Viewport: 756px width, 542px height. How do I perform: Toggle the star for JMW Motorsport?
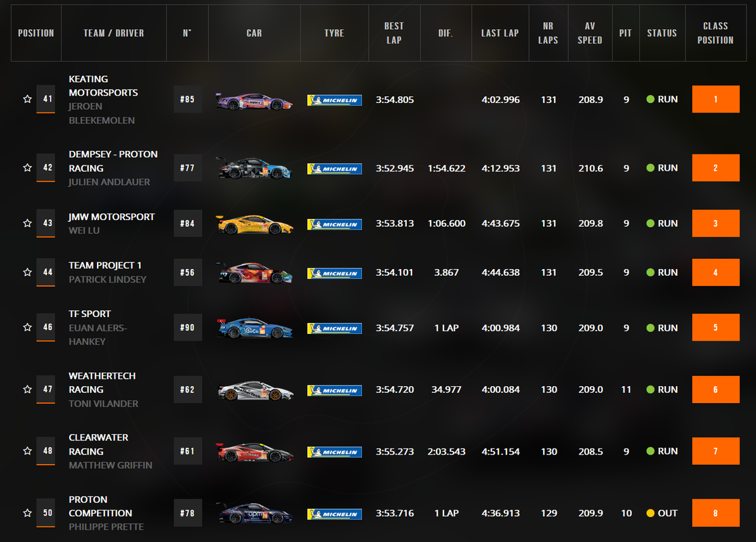28,223
